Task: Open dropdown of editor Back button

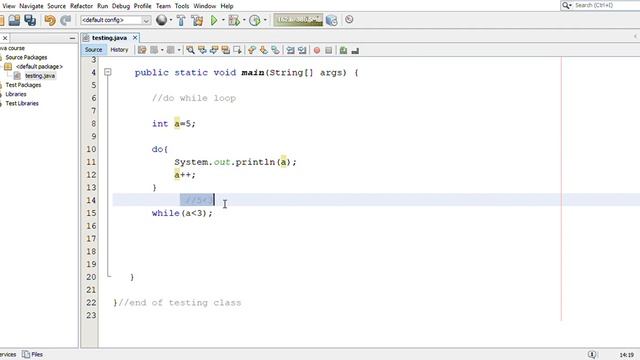Action: point(162,50)
